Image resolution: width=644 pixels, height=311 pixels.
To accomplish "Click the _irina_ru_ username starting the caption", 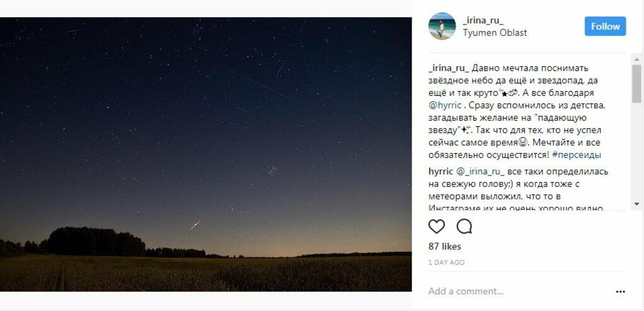I will pyautogui.click(x=448, y=68).
